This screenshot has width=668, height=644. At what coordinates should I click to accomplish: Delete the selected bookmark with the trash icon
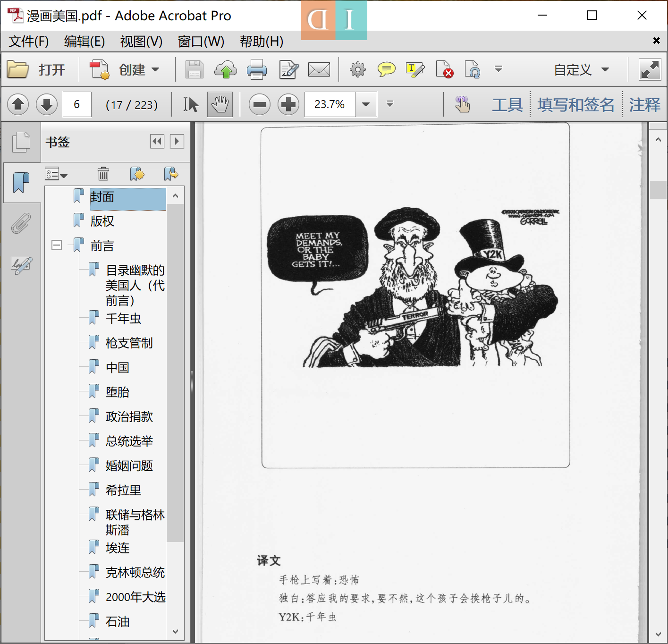103,174
